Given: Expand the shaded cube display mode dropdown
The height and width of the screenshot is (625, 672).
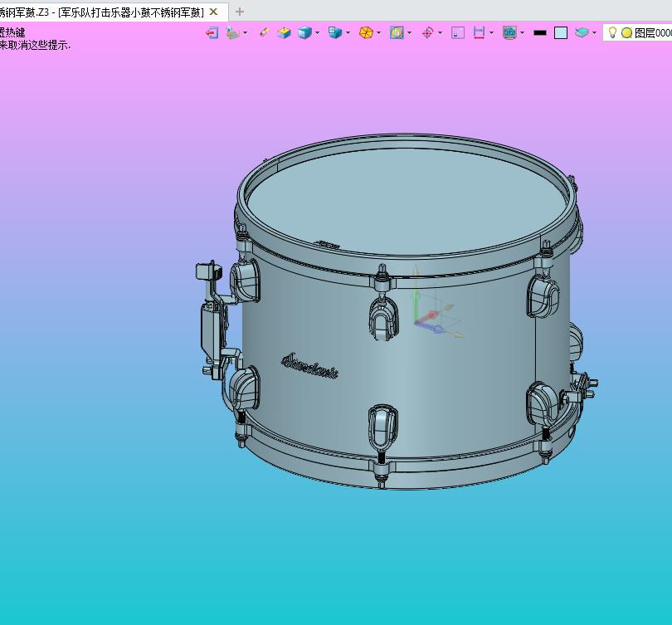Looking at the screenshot, I should point(317,33).
